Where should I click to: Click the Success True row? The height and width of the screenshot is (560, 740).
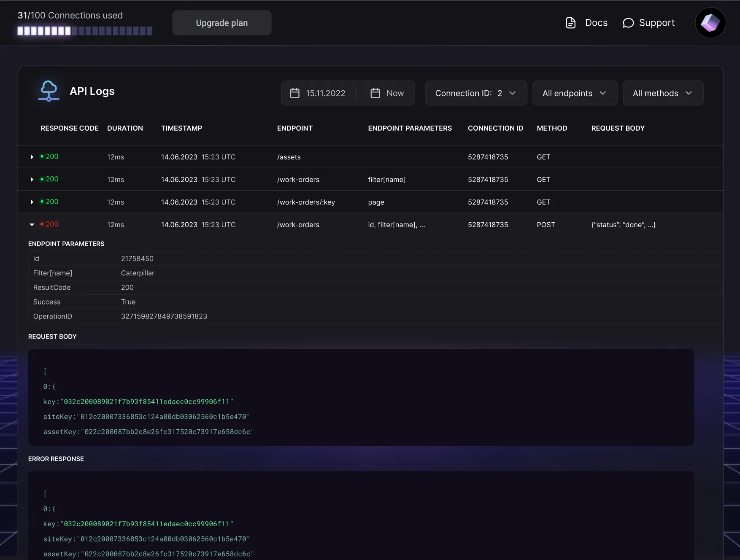click(375, 302)
